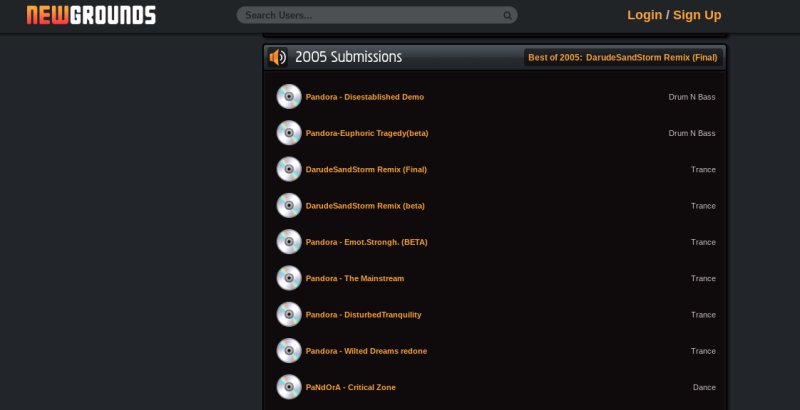Open the Pandora - The Mainstream track title

coord(355,278)
